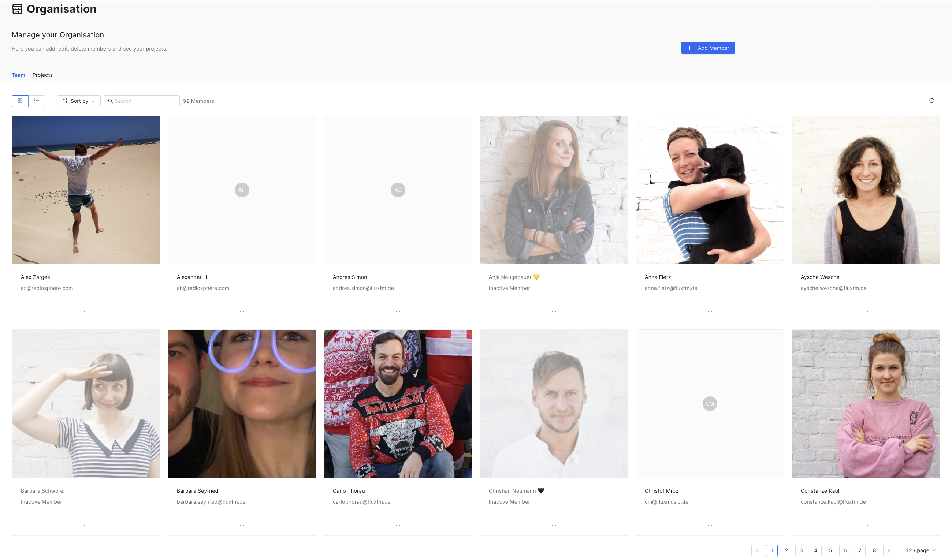Click the previous page arrow

point(757,550)
